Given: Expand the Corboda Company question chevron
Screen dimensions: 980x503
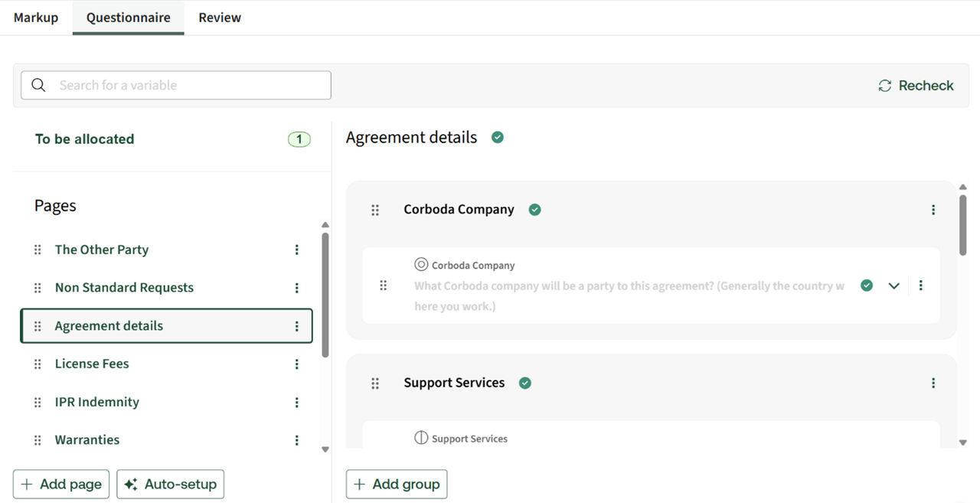Looking at the screenshot, I should pyautogui.click(x=893, y=286).
